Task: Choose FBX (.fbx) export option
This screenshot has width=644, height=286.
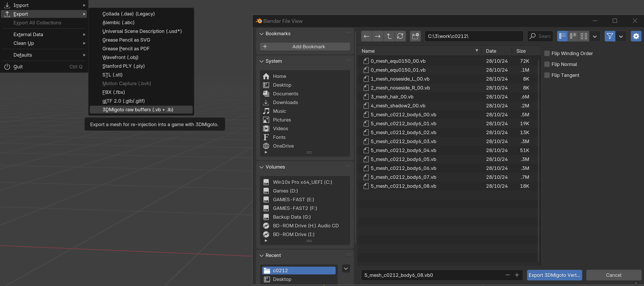Action: [x=114, y=92]
